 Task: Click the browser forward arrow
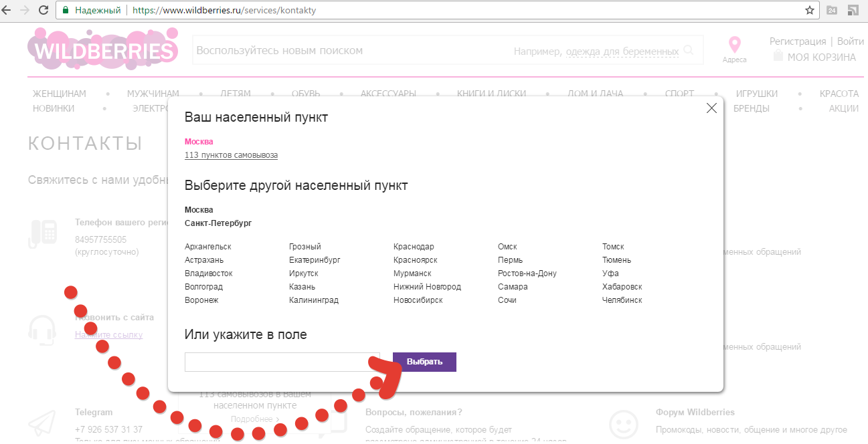[x=25, y=10]
